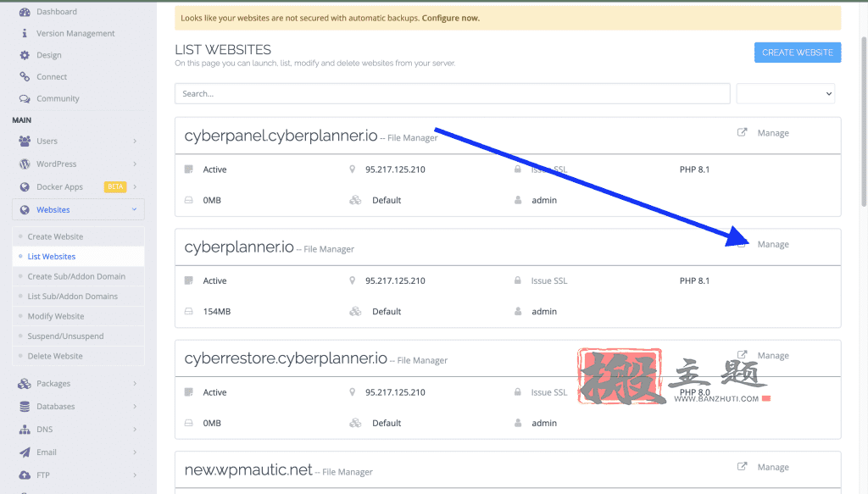The height and width of the screenshot is (494, 868).
Task: Expand the Docker Apps menu chevron
Action: (x=135, y=187)
